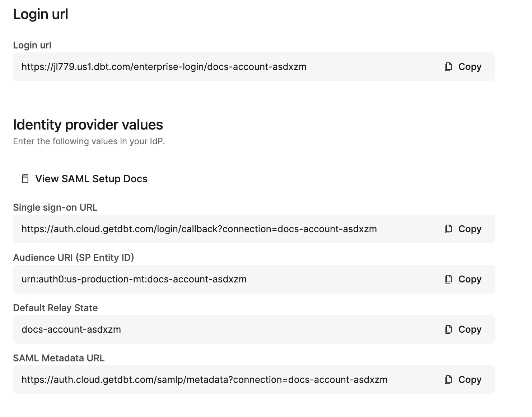Open the View SAML Setup Docs link
The height and width of the screenshot is (417, 532).
coord(91,179)
